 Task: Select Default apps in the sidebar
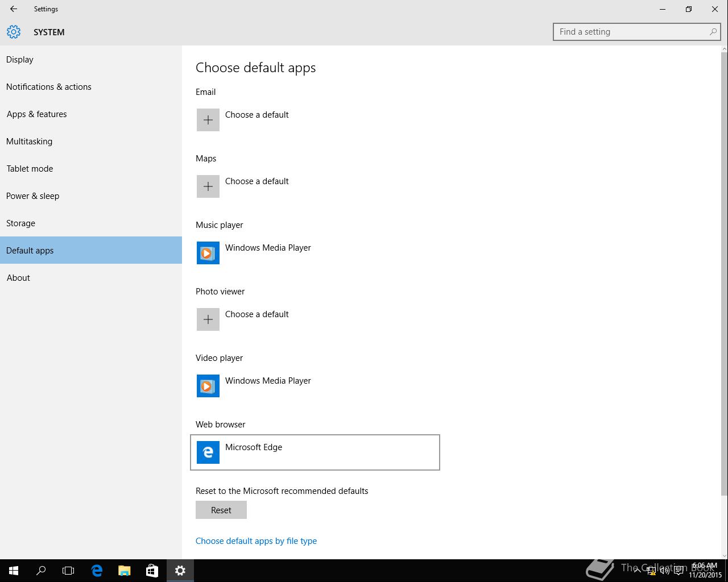pyautogui.click(x=91, y=250)
